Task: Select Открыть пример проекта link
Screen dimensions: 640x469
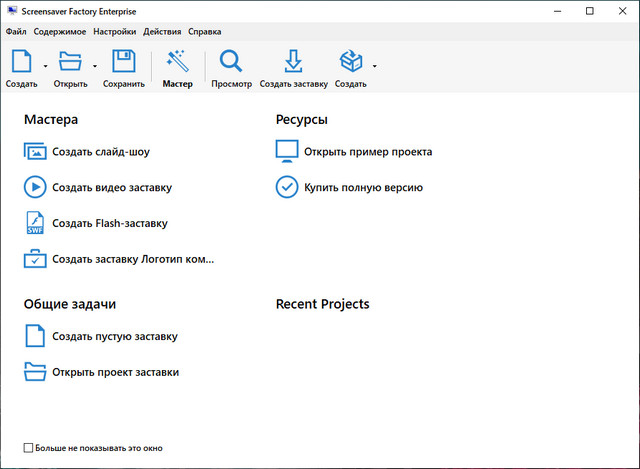Action: point(368,152)
